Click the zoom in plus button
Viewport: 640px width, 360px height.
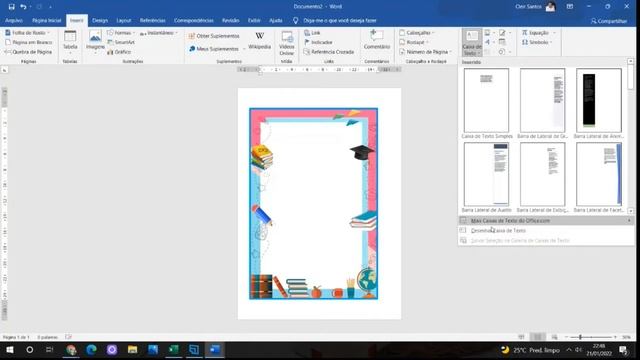coord(615,337)
